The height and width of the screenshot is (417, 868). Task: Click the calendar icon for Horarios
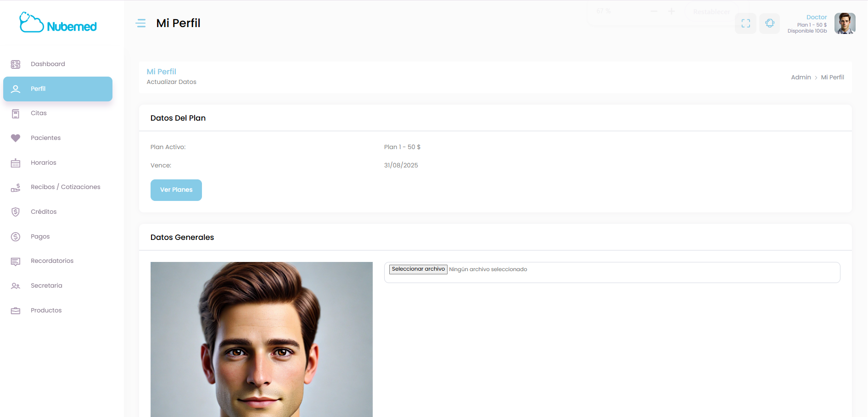[16, 163]
